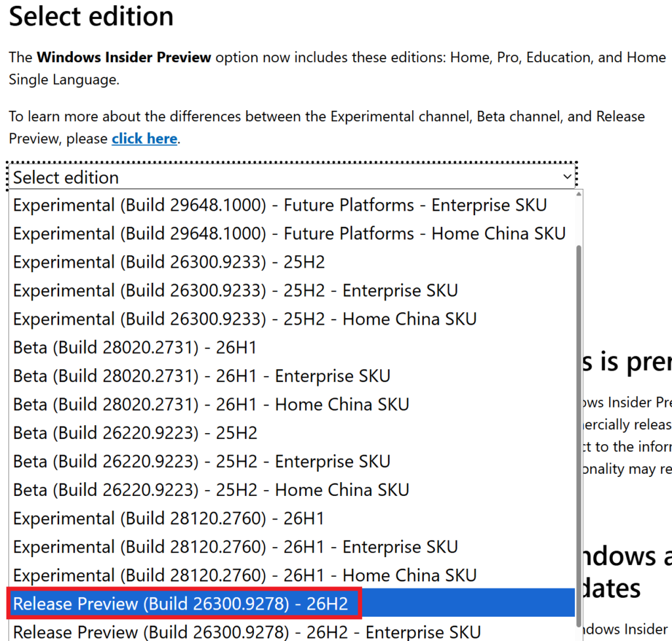Click the scrollbar up arrow in list

click(579, 194)
